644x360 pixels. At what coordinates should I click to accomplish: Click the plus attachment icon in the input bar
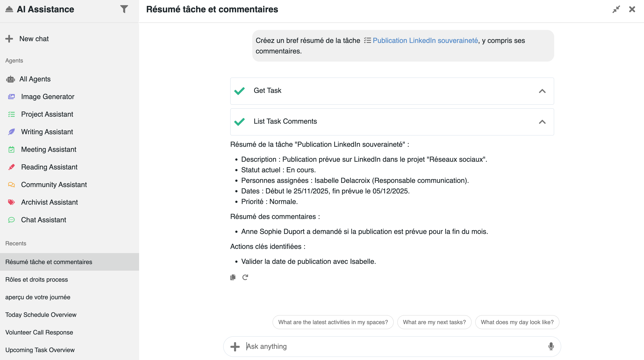pyautogui.click(x=235, y=347)
